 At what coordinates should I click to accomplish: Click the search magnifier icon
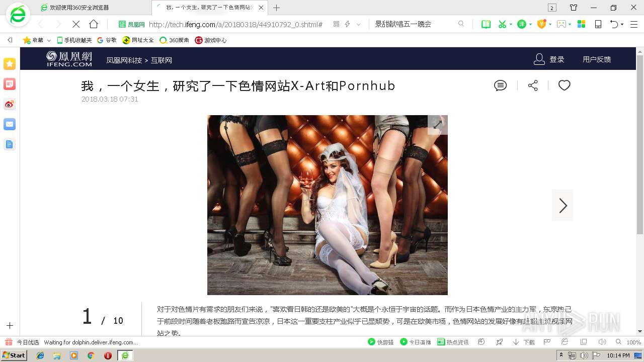(461, 24)
